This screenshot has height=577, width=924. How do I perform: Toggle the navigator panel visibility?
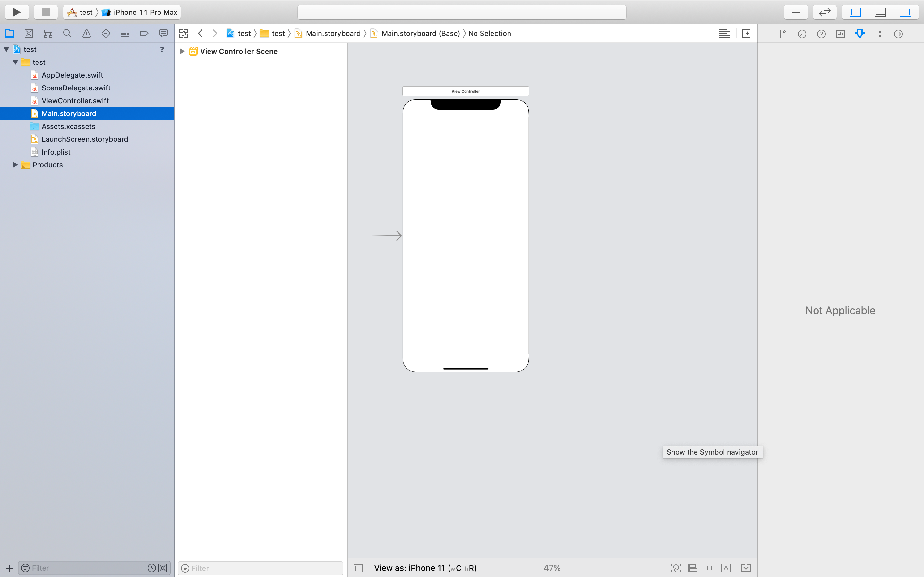[x=855, y=12]
